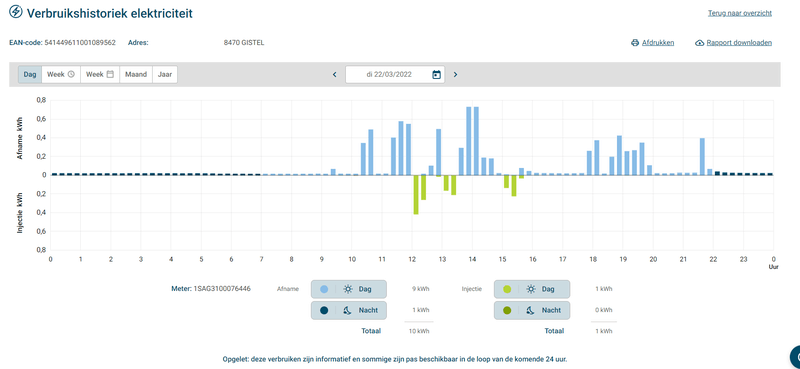Click the calendar icon in the date field
The height and width of the screenshot is (369, 800).
(436, 75)
